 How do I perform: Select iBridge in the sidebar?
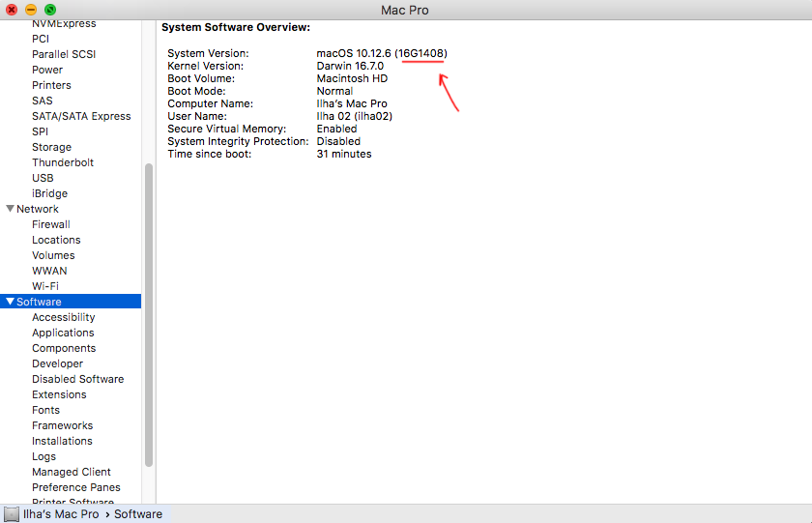(49, 193)
